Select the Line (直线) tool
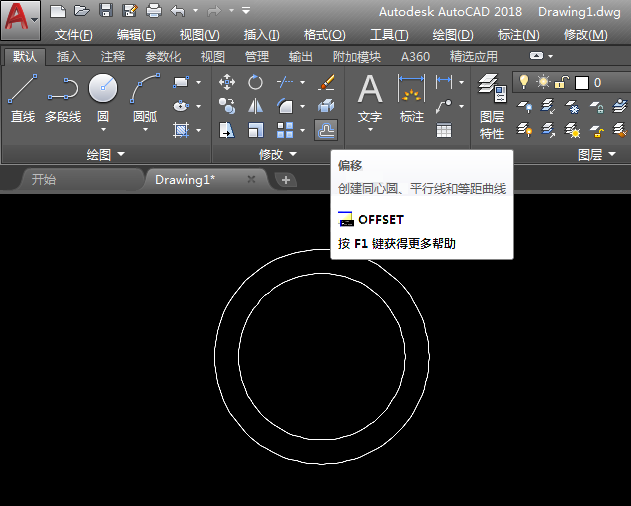The image size is (631, 506). (22, 100)
